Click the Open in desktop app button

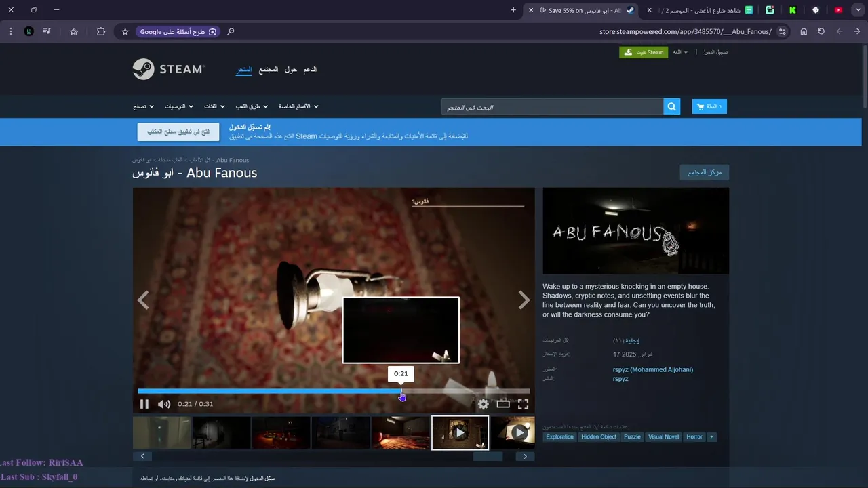pyautogui.click(x=178, y=131)
